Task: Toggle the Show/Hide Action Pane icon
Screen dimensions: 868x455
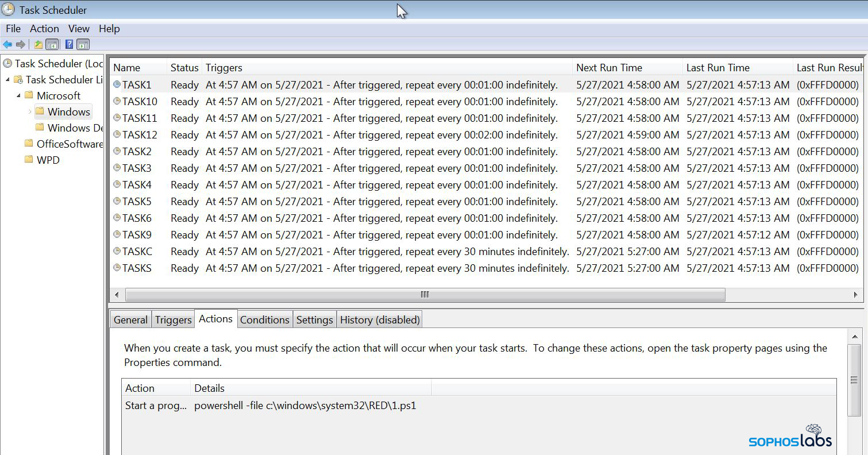Action: [83, 44]
